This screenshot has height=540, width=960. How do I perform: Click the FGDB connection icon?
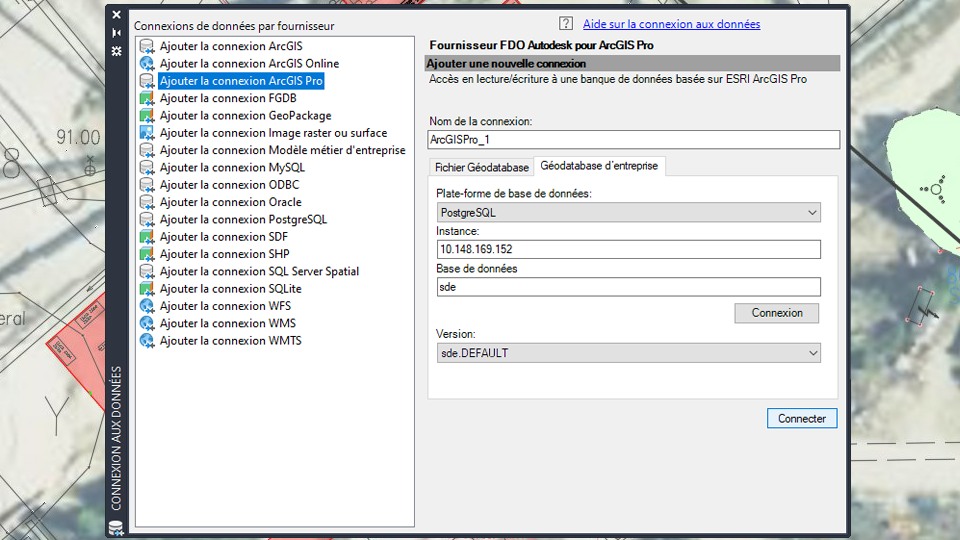pyautogui.click(x=147, y=98)
